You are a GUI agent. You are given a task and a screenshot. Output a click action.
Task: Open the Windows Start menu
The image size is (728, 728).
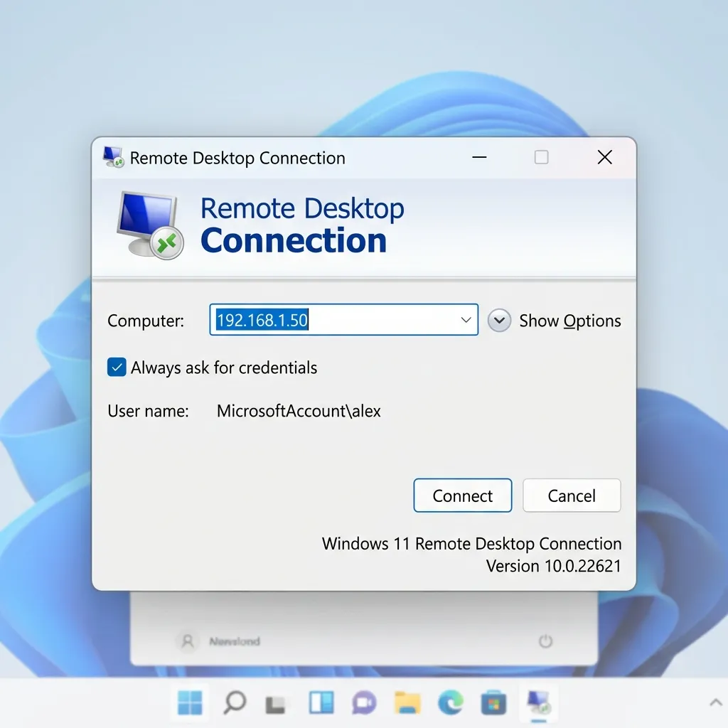click(191, 702)
